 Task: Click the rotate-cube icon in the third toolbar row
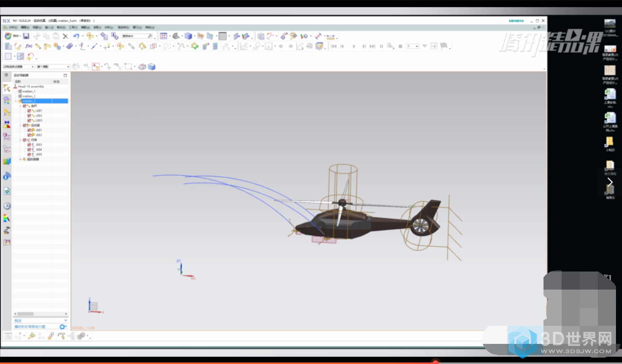pyautogui.click(x=31, y=56)
